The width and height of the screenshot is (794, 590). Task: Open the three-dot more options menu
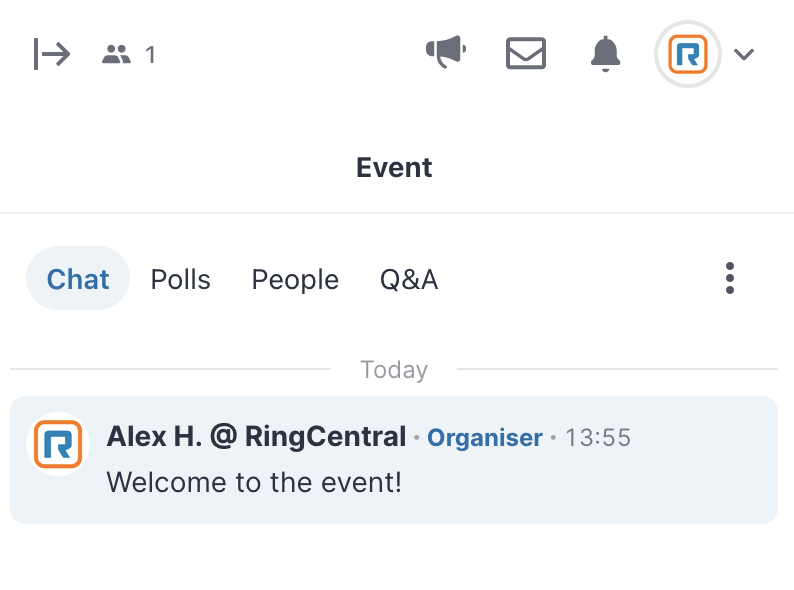point(730,278)
